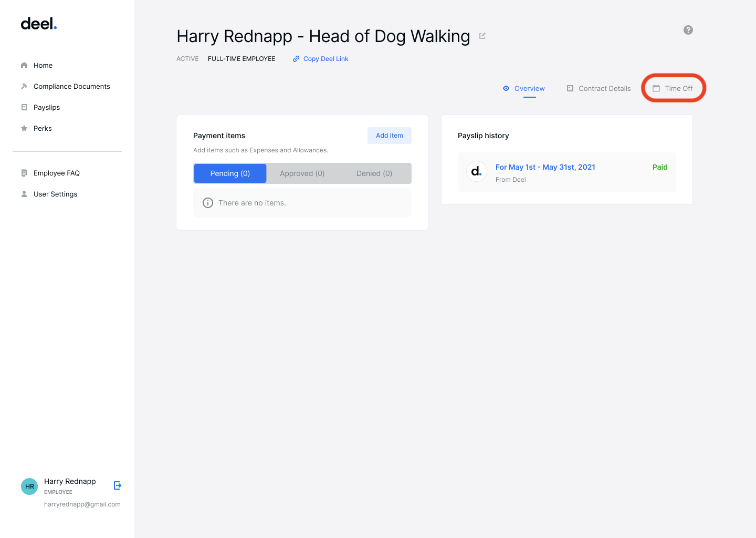Click the deel logo
756x538 pixels.
39,24
